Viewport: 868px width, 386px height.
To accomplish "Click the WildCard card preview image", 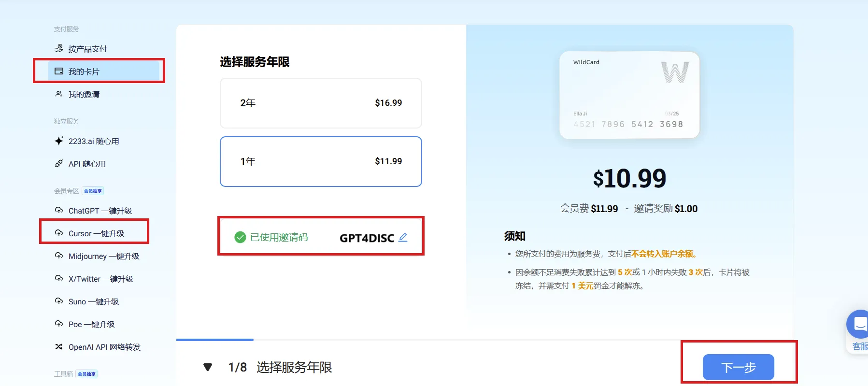I will (629, 95).
